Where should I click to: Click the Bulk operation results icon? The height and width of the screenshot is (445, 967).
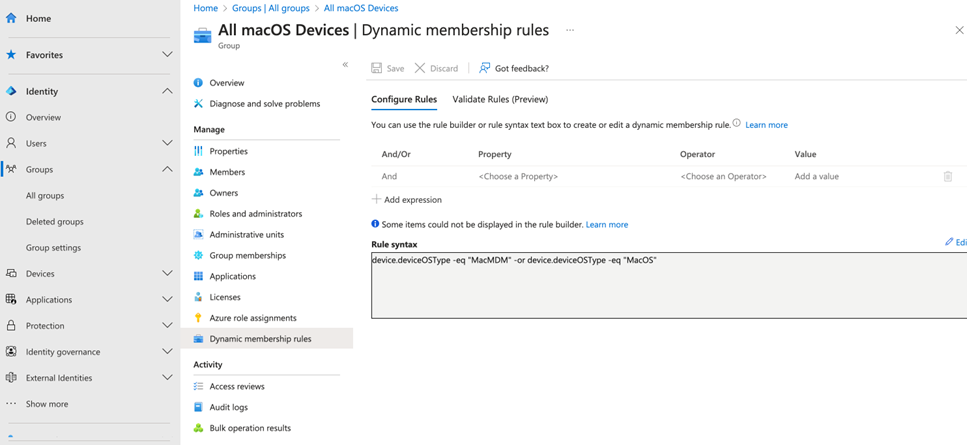[x=198, y=428]
